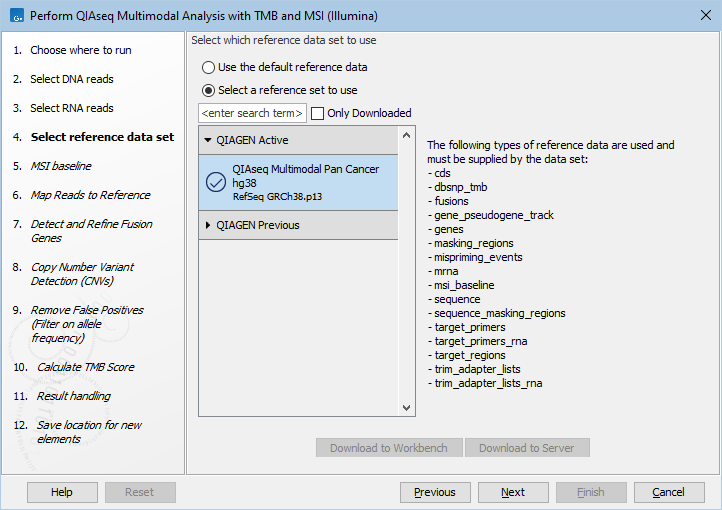The height and width of the screenshot is (510, 722).
Task: Open step 5 MSI baseline
Action: point(61,166)
